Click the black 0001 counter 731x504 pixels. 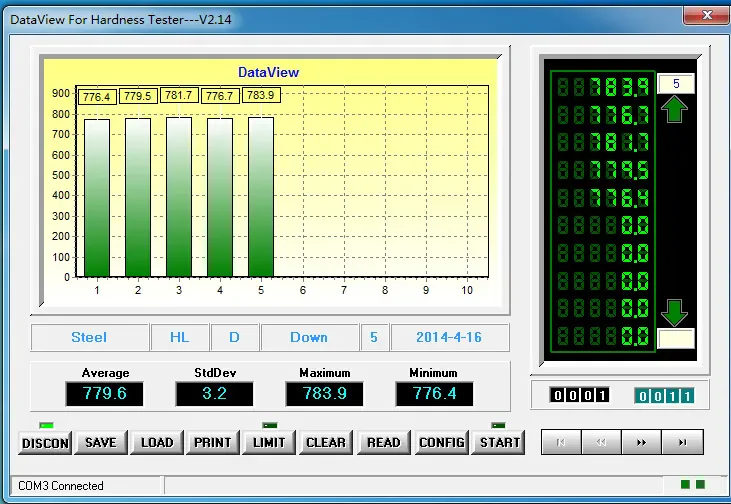[580, 395]
